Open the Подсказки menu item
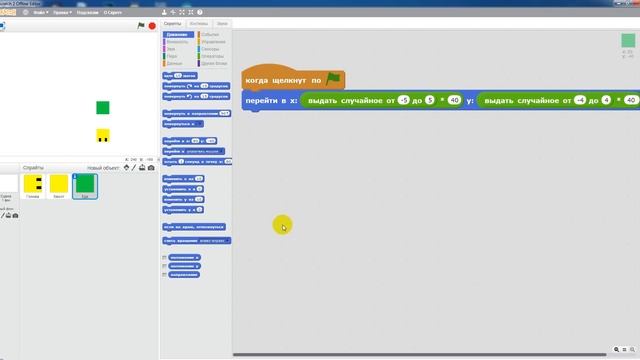Image resolution: width=640 pixels, height=360 pixels. click(87, 12)
